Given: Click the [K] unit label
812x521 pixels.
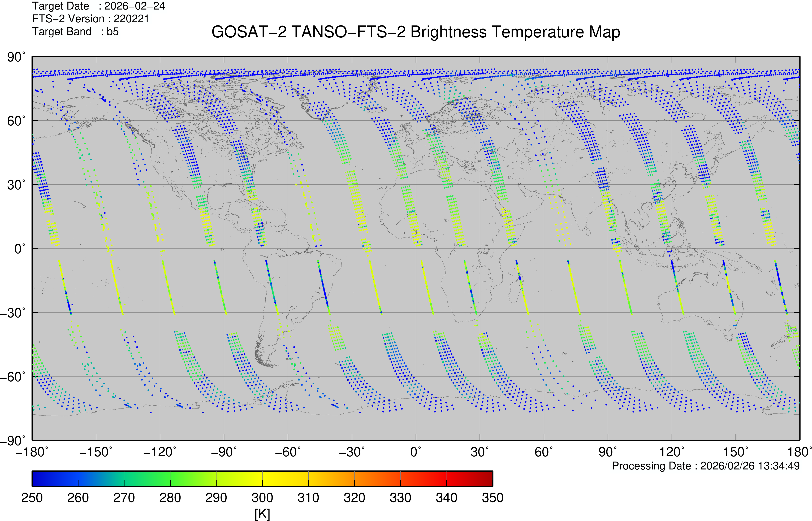Looking at the screenshot, I should coord(262,514).
